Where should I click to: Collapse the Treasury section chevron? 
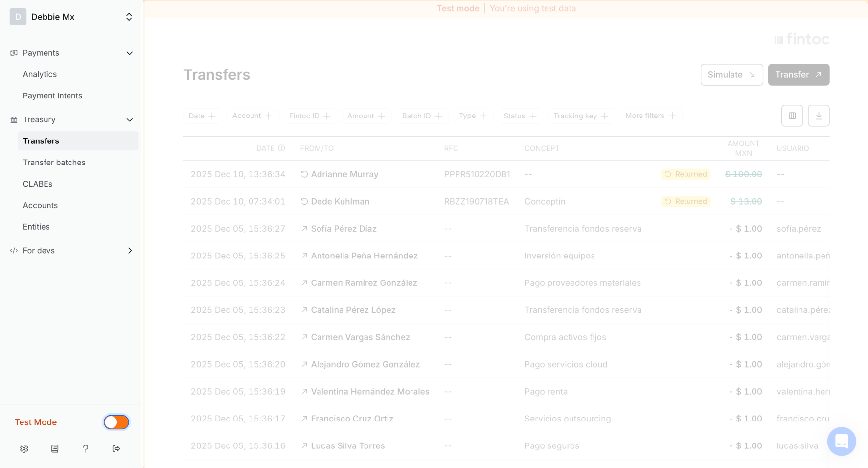(130, 119)
